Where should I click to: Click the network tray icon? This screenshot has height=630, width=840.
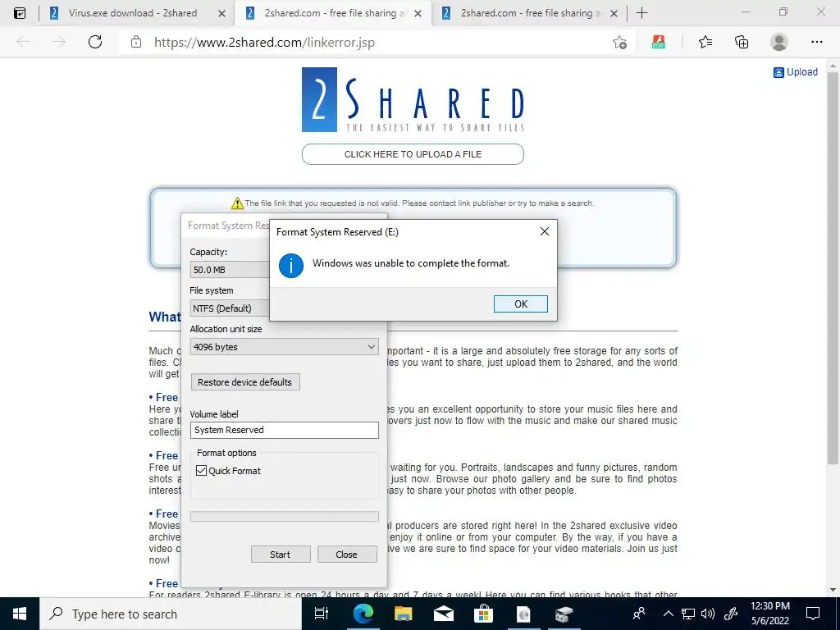point(688,614)
